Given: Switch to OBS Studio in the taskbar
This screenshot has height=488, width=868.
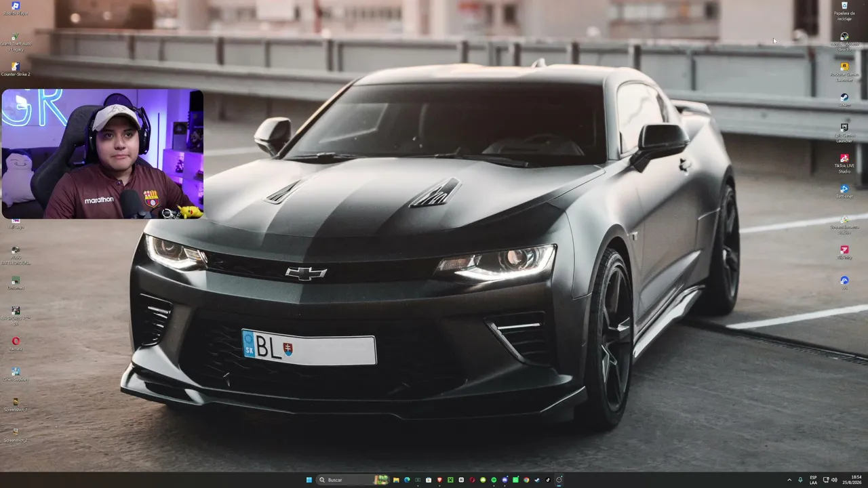Looking at the screenshot, I should (x=559, y=480).
